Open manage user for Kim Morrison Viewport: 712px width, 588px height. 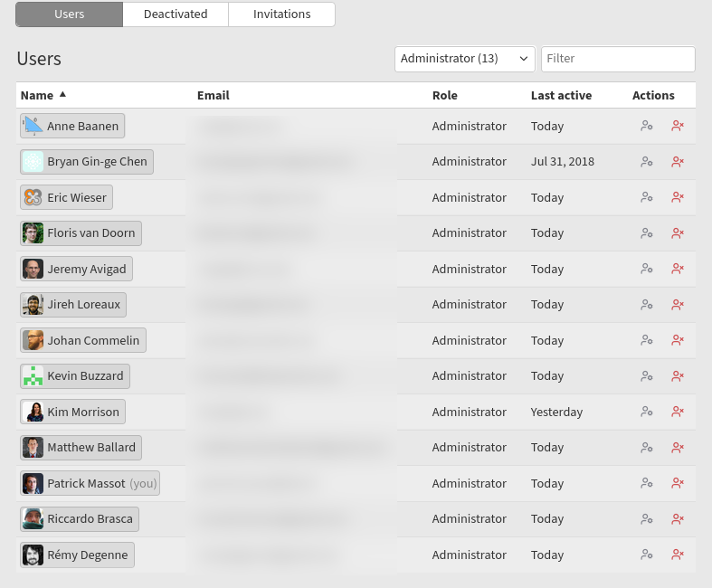[646, 412]
